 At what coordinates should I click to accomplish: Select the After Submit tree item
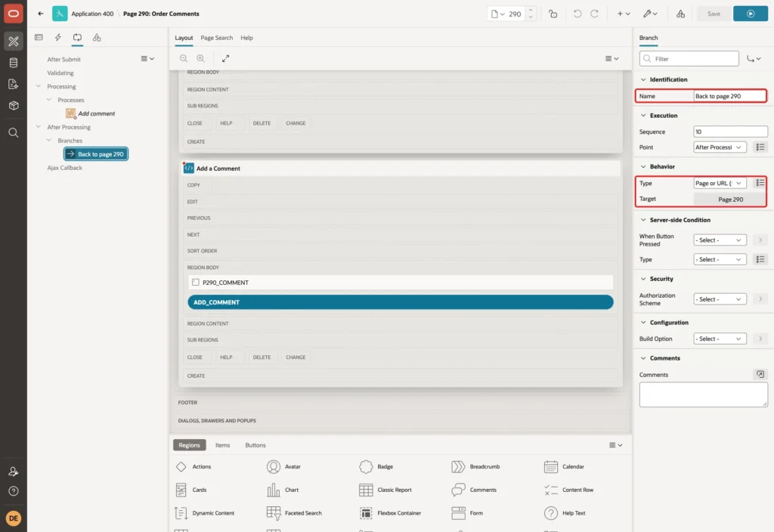point(63,59)
